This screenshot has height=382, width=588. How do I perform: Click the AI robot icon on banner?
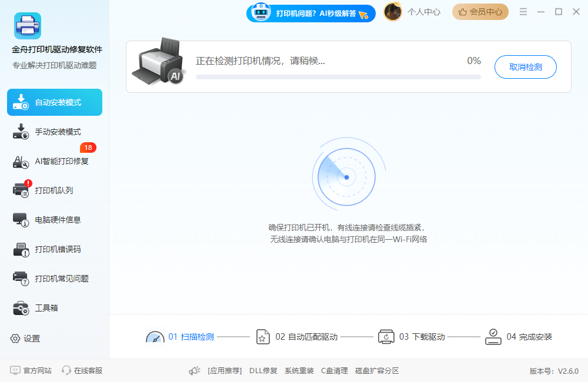coord(260,12)
